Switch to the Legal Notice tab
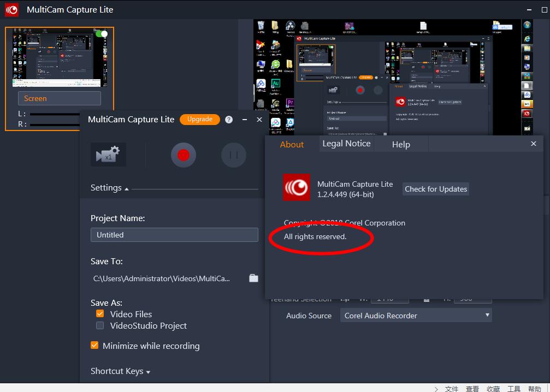 pos(346,144)
